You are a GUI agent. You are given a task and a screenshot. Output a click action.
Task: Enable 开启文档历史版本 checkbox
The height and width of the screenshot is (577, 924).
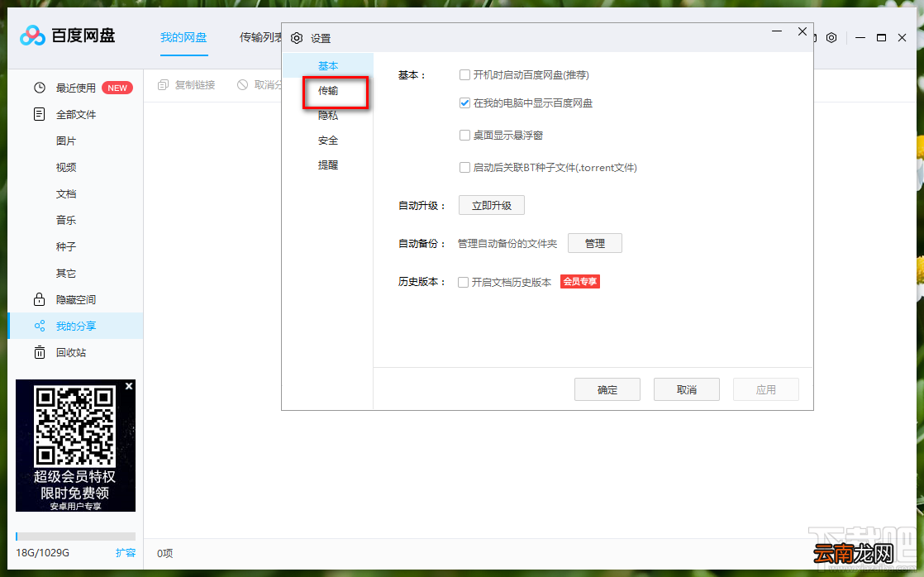pyautogui.click(x=463, y=283)
